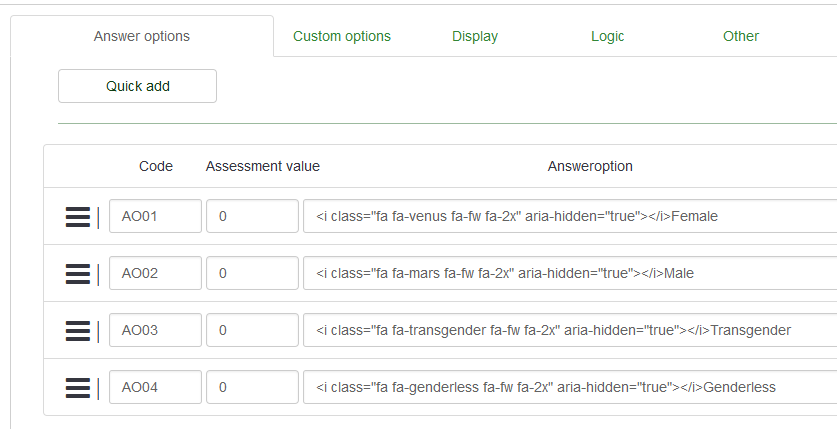Viewport: 837px width, 429px height.
Task: Click the AO04 code input field
Action: coord(155,387)
